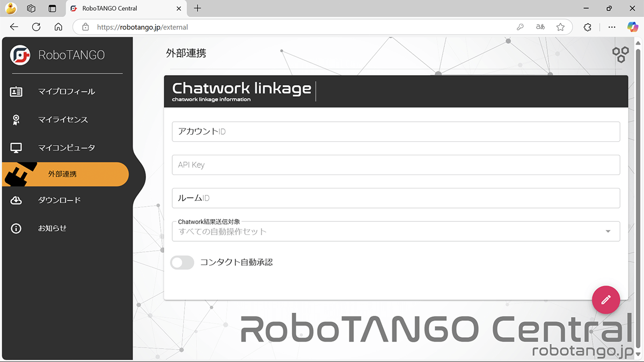Click the My Profile ID card icon

coord(16,92)
